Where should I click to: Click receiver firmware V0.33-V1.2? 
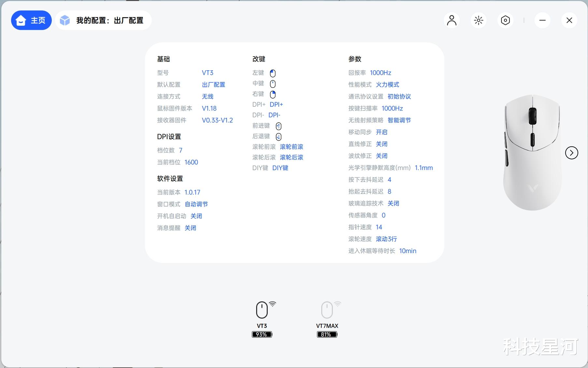[x=217, y=120]
